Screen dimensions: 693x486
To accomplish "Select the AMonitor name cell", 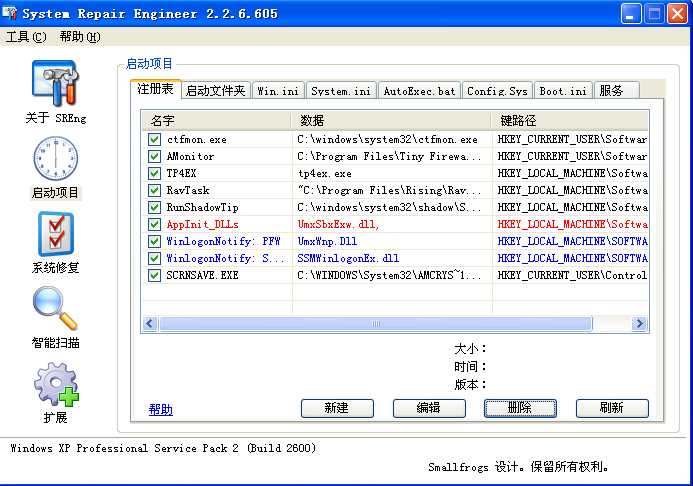I will click(190, 156).
